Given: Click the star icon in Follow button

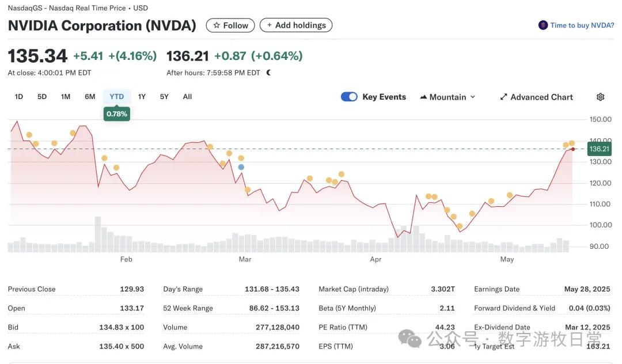Looking at the screenshot, I should 216,25.
